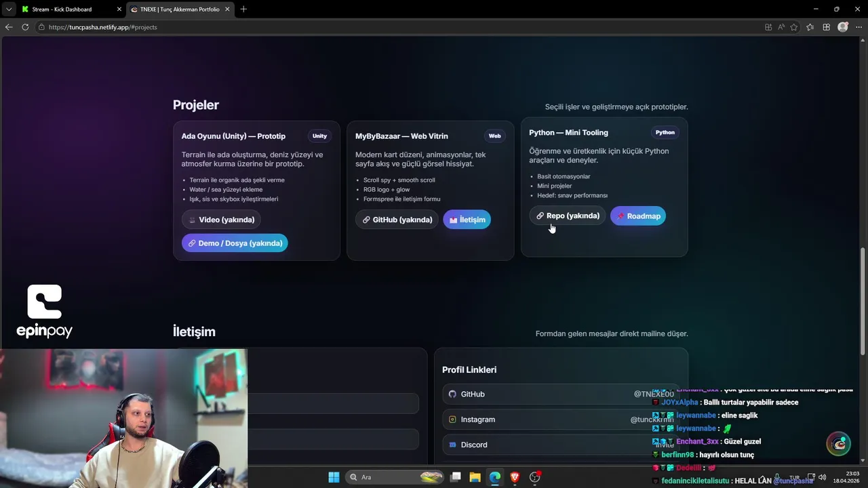Click the Scroll spy + smooth scroll bullet
Viewport: 868px width, 488px height.
399,180
